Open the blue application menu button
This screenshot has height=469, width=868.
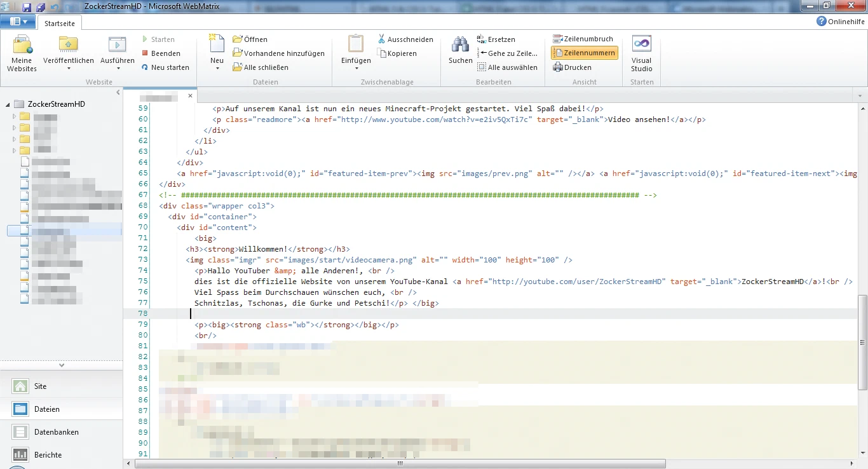[18, 22]
